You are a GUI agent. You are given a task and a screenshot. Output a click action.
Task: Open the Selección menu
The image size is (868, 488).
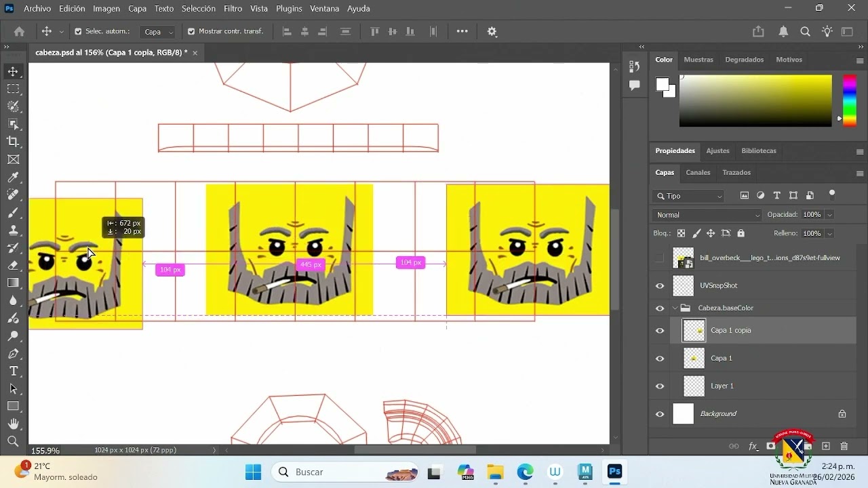pyautogui.click(x=199, y=9)
